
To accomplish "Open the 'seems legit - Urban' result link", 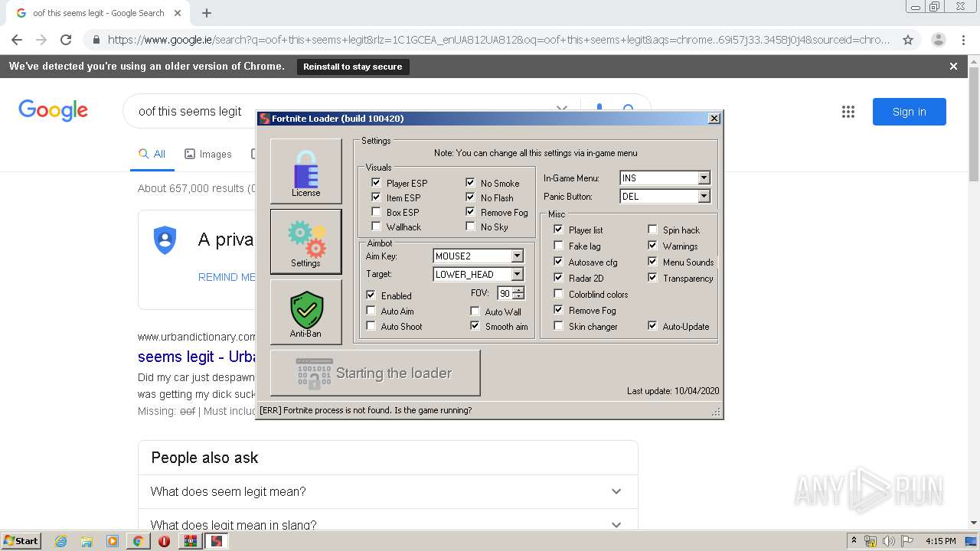I will tap(197, 357).
